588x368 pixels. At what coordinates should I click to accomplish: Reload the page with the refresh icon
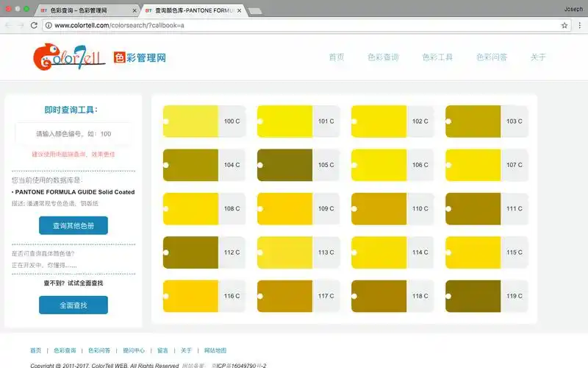pyautogui.click(x=33, y=25)
